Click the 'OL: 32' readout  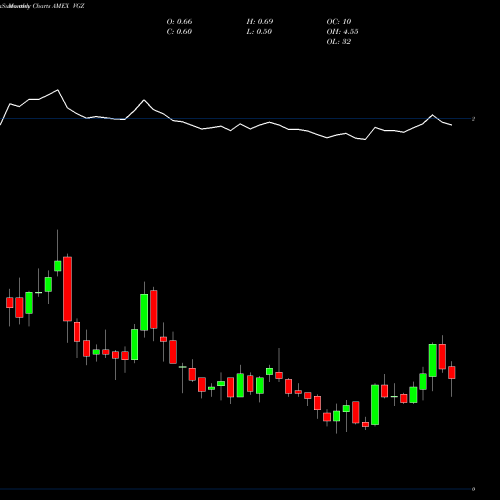click(339, 42)
